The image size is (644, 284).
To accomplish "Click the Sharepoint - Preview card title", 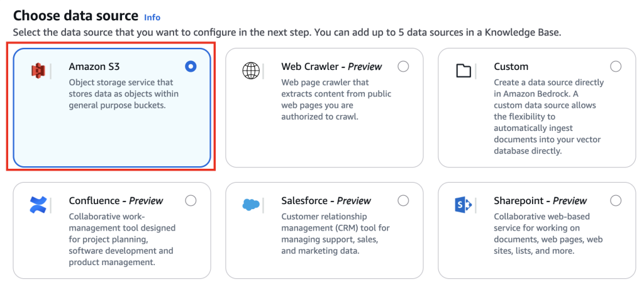I will (x=540, y=201).
